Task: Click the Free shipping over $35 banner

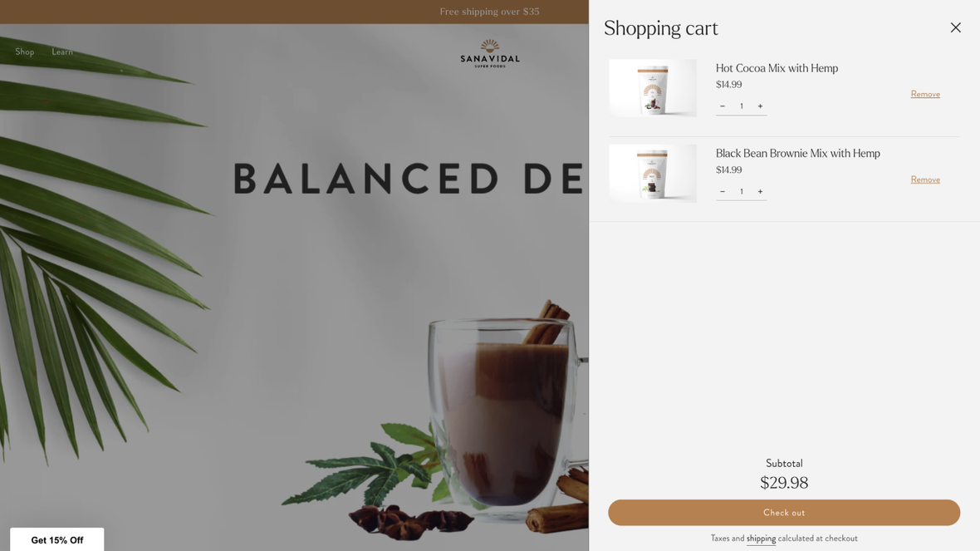Action: point(488,12)
